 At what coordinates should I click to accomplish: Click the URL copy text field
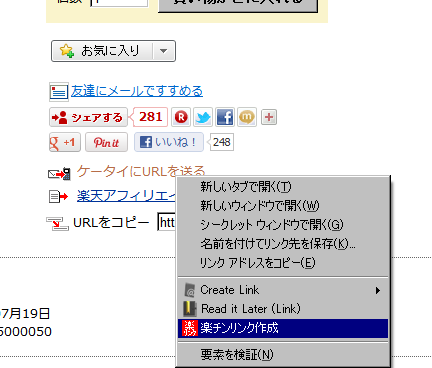(x=167, y=222)
